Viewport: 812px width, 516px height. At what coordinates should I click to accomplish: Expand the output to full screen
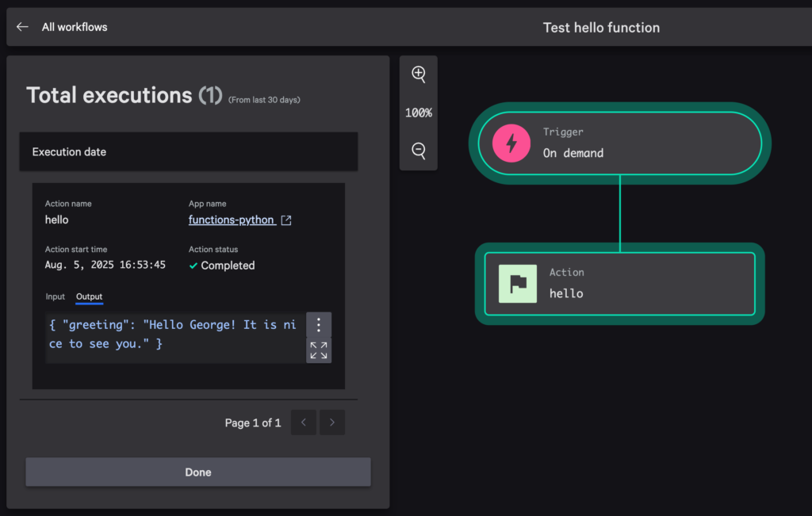pyautogui.click(x=319, y=350)
